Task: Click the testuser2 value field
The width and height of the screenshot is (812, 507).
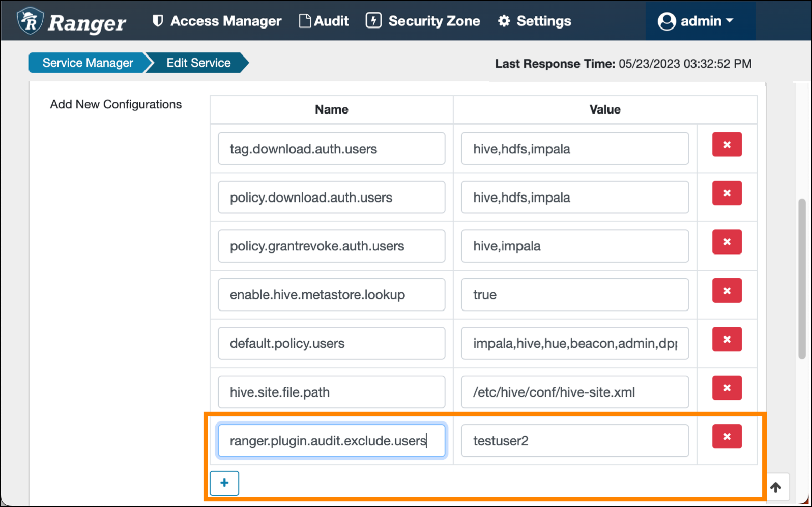Action: point(575,441)
